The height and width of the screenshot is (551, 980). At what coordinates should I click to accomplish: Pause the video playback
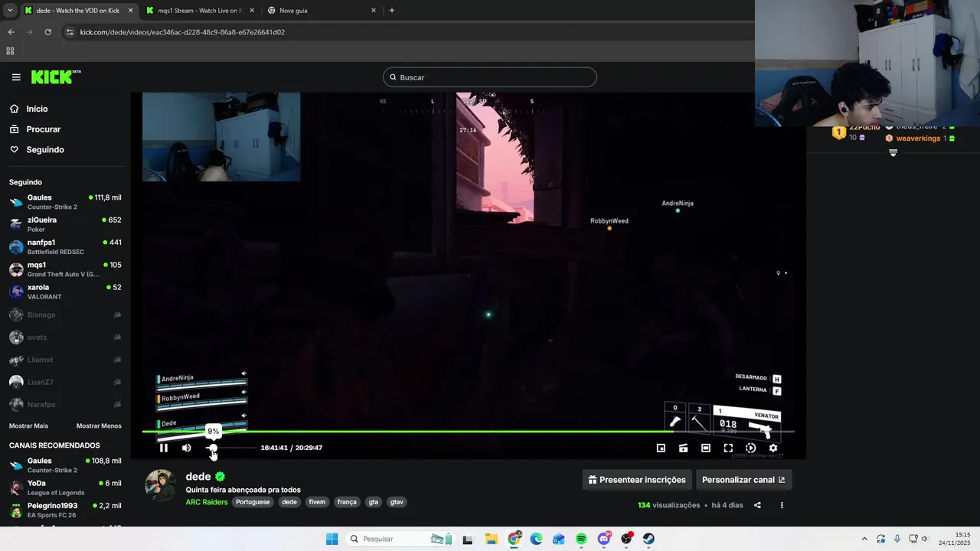(x=163, y=448)
